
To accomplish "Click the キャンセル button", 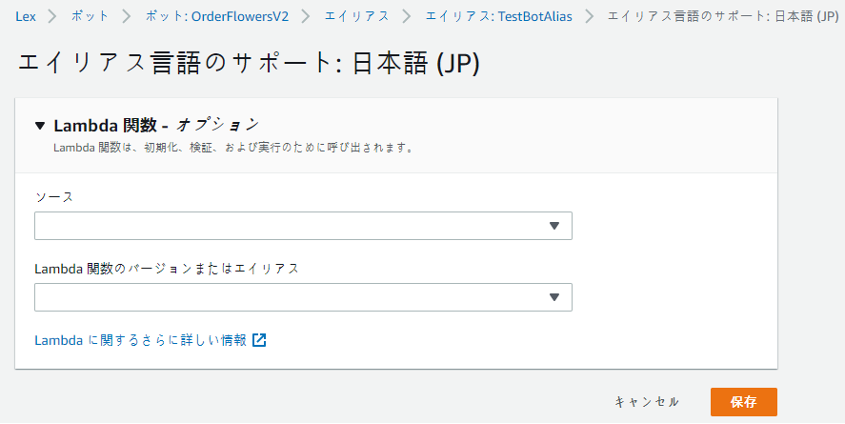I will pos(647,402).
